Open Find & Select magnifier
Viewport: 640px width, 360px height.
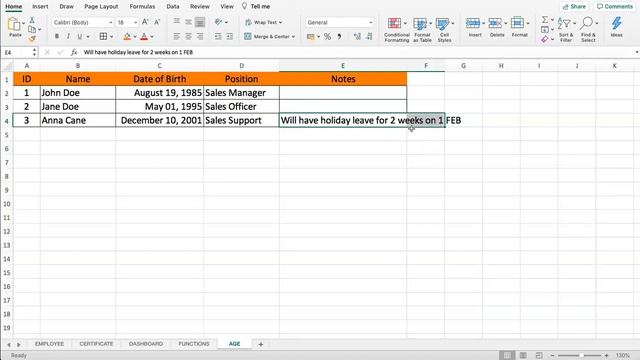588,29
